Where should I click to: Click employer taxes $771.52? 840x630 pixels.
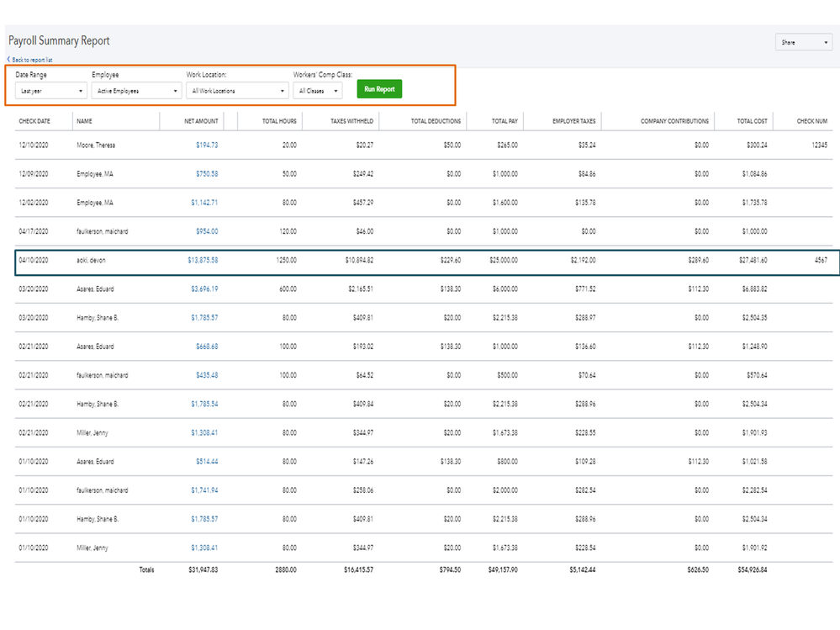point(585,289)
